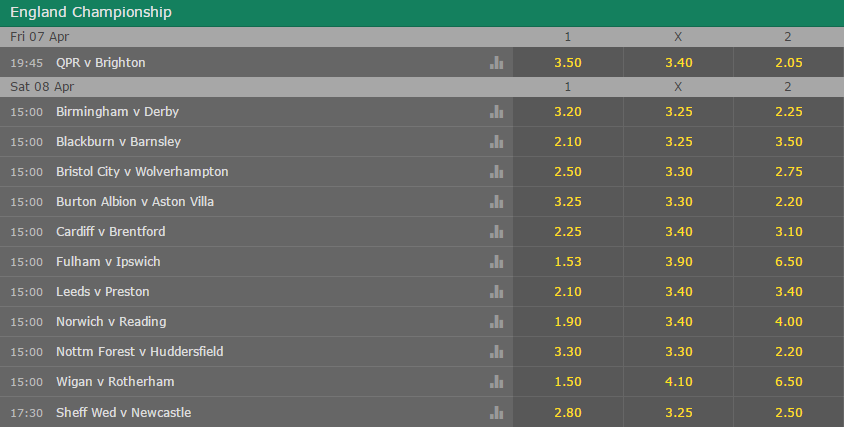Pick Fulham home win odds 1.53
This screenshot has height=427, width=844.
coord(568,262)
